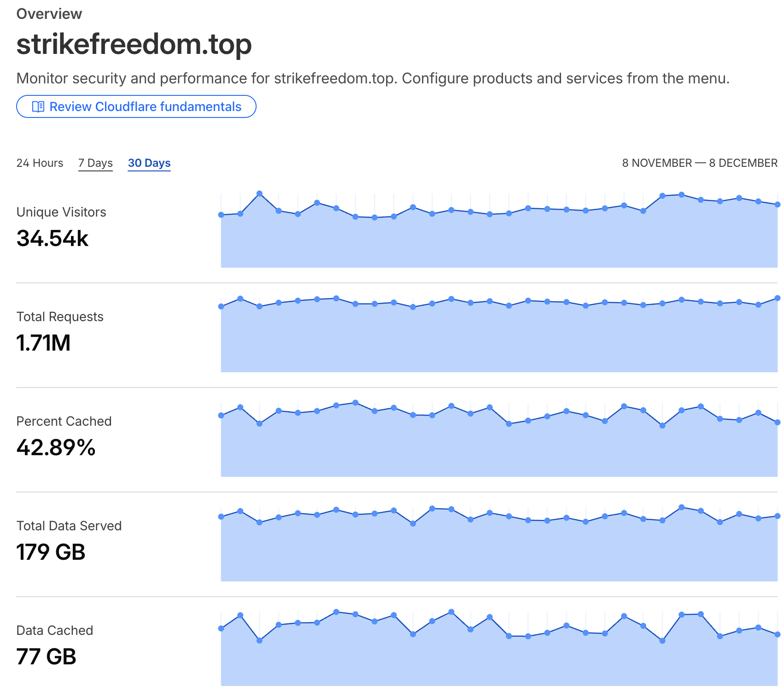Viewport: 784px width, 692px height.
Task: Click the book icon beside Cloudflare fundamentals
Action: tap(38, 107)
